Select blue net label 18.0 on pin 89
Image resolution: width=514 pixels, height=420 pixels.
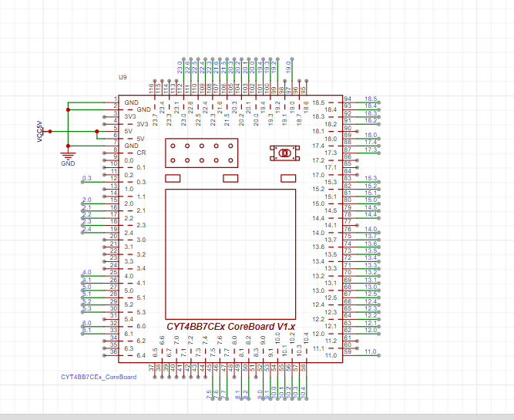click(x=371, y=135)
